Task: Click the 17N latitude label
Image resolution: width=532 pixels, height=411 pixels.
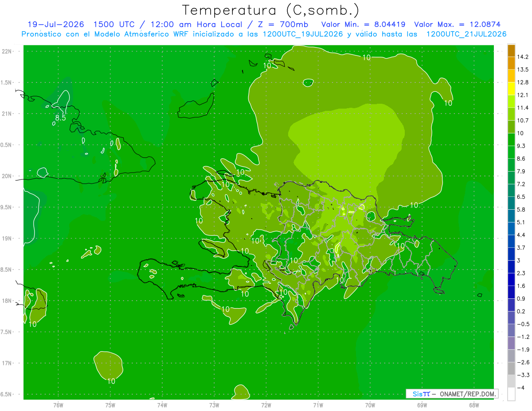Action: coord(7,363)
